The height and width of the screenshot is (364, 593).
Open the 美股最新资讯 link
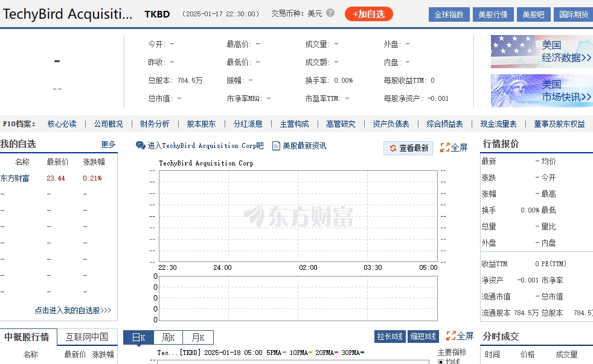[x=304, y=145]
